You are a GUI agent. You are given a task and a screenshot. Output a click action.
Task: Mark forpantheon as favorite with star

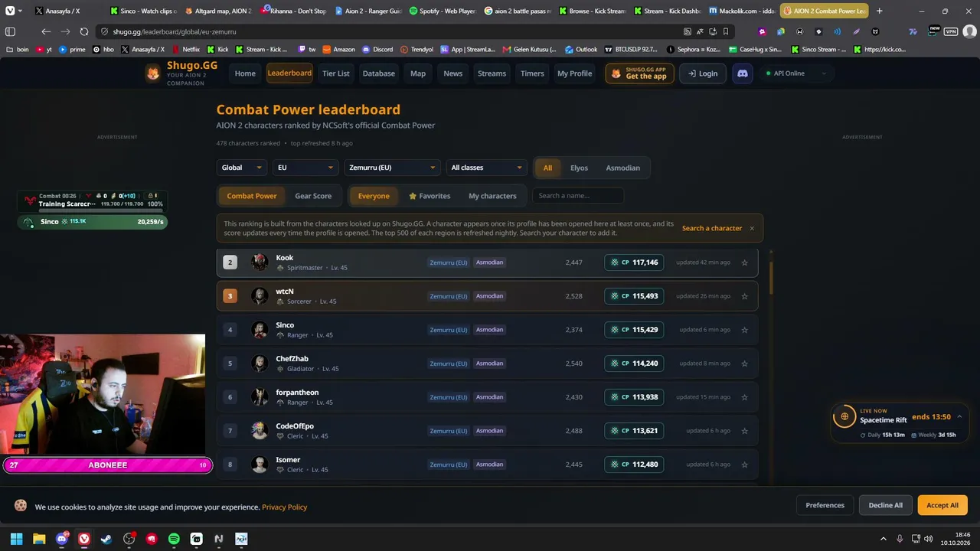click(744, 397)
